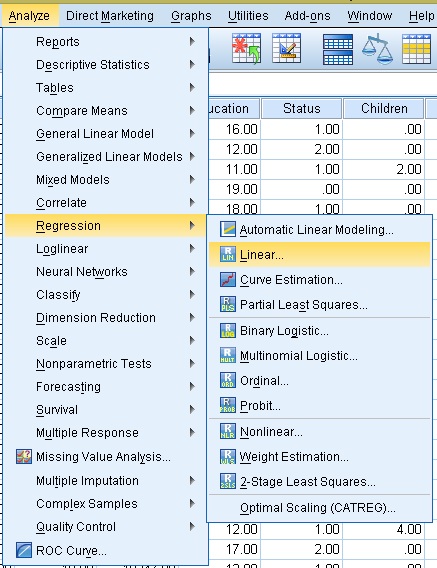437x568 pixels.
Task: Expand the Descriptive Statistics submenu arrow
Action: click(192, 64)
